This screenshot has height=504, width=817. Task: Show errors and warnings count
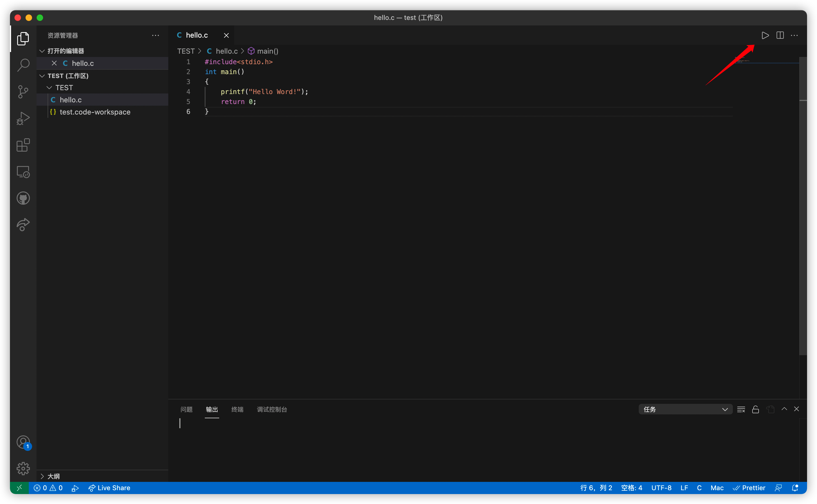pos(48,488)
